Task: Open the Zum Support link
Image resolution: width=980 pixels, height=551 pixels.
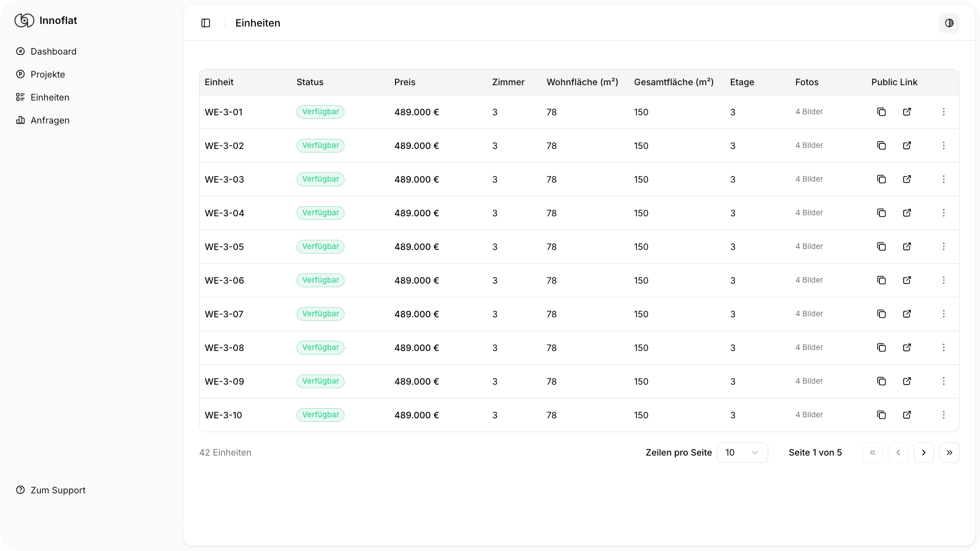Action: pyautogui.click(x=58, y=490)
